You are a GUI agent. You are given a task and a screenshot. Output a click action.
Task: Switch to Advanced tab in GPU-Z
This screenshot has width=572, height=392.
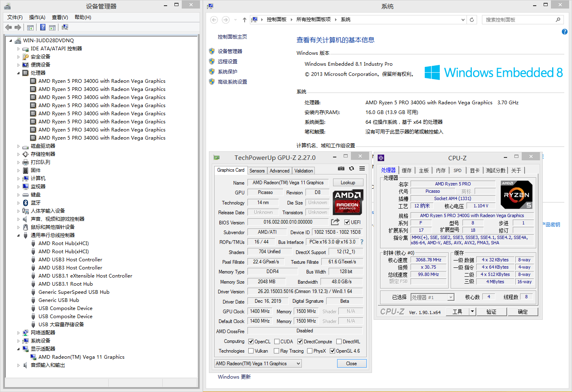tap(280, 171)
